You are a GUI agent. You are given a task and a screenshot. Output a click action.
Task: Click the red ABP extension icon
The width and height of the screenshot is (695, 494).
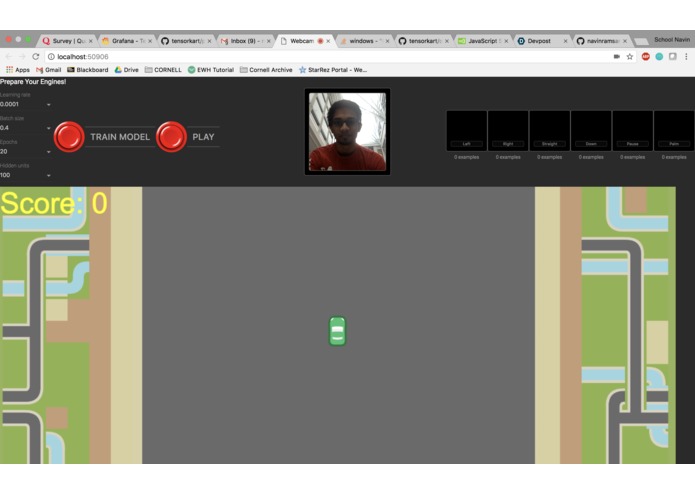[x=645, y=57]
